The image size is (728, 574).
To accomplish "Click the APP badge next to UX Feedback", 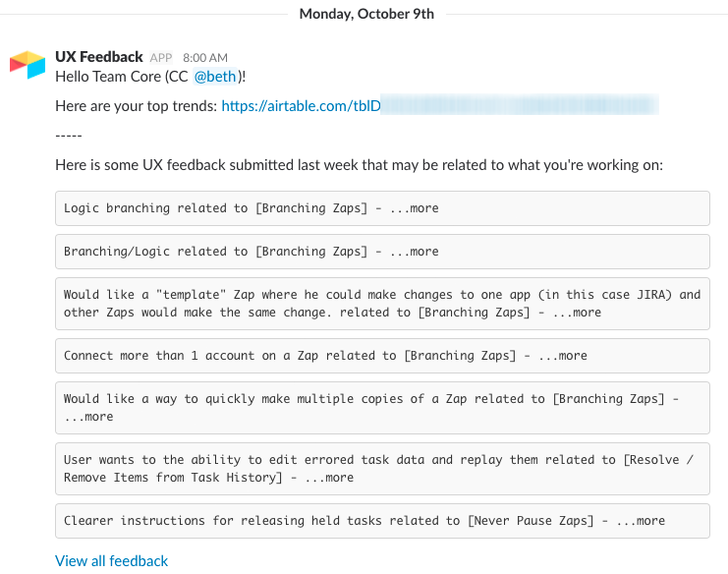I will [x=161, y=58].
